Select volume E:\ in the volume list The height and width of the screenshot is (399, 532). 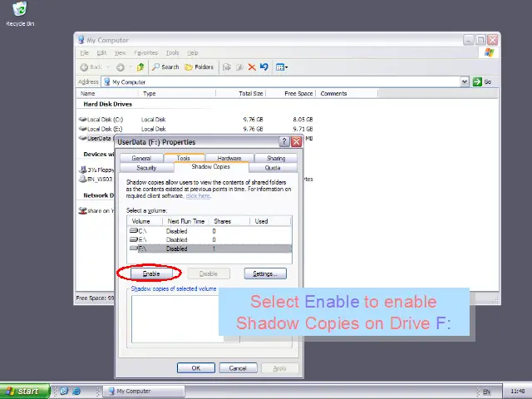pyautogui.click(x=209, y=239)
